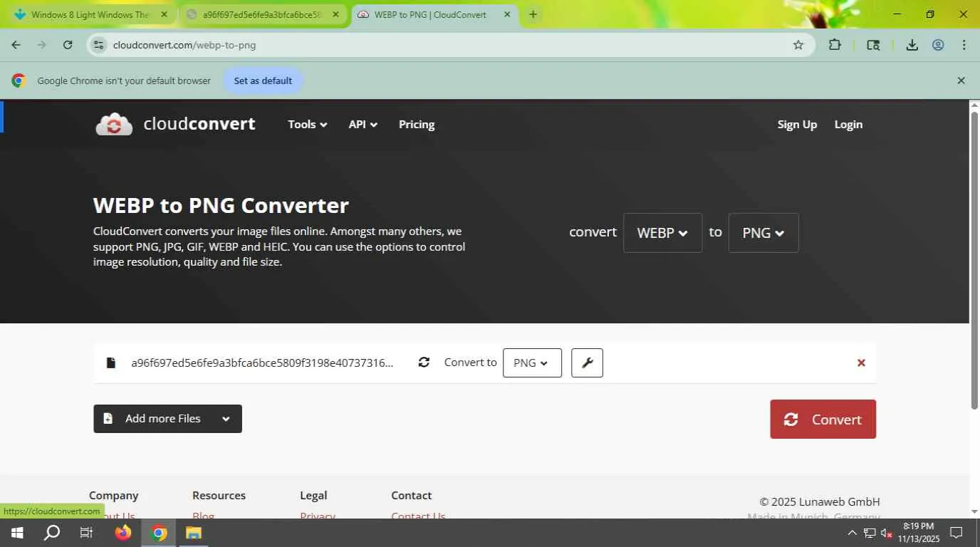This screenshot has width=980, height=547.
Task: Open Windows taskbar search
Action: tap(52, 533)
